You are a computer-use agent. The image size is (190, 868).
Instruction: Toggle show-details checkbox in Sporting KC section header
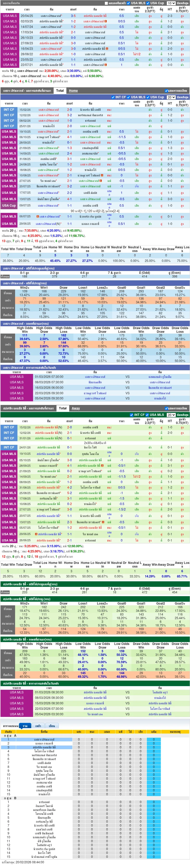coord(166,408)
